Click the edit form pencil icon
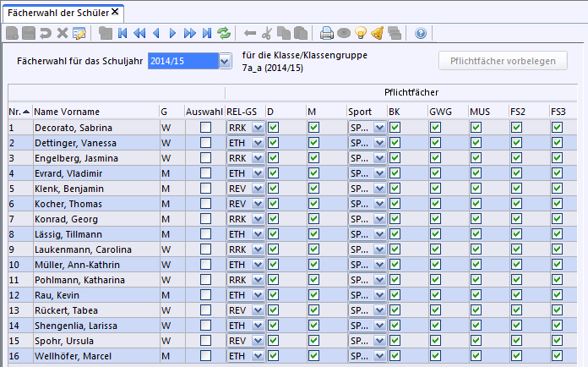Image resolution: width=588 pixels, height=367 pixels. point(79,34)
